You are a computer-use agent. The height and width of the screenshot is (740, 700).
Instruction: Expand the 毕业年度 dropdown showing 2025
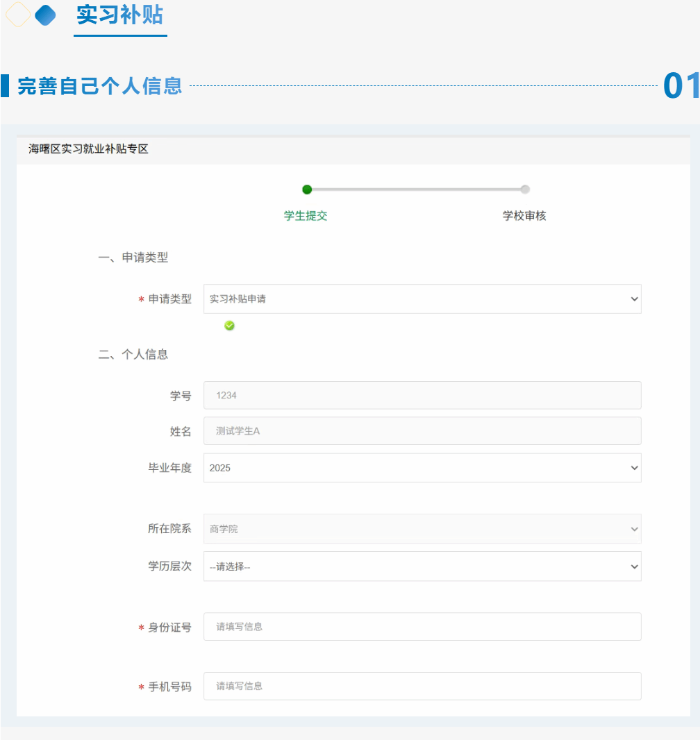pyautogui.click(x=422, y=468)
